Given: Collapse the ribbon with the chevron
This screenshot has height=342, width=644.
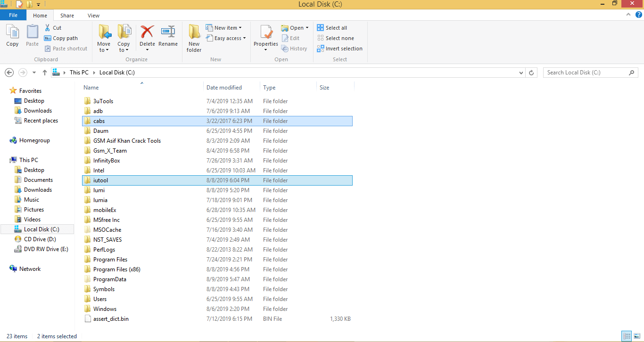Looking at the screenshot, I should (x=628, y=15).
